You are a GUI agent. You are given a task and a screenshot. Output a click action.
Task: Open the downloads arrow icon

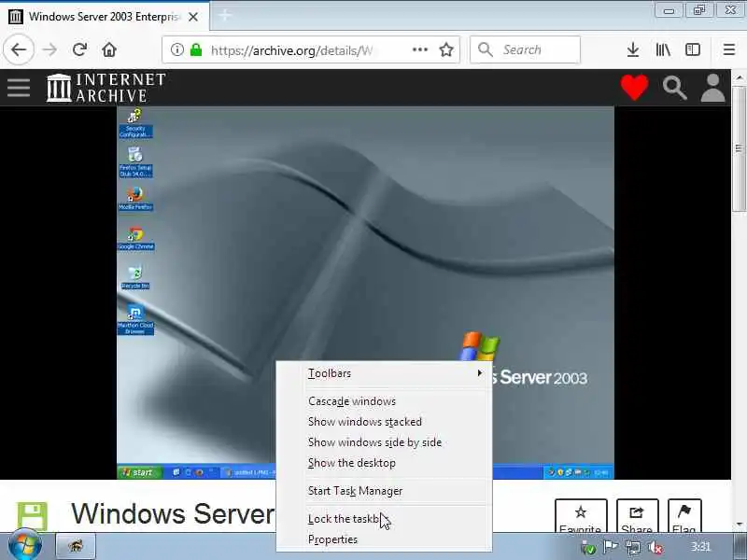633,49
